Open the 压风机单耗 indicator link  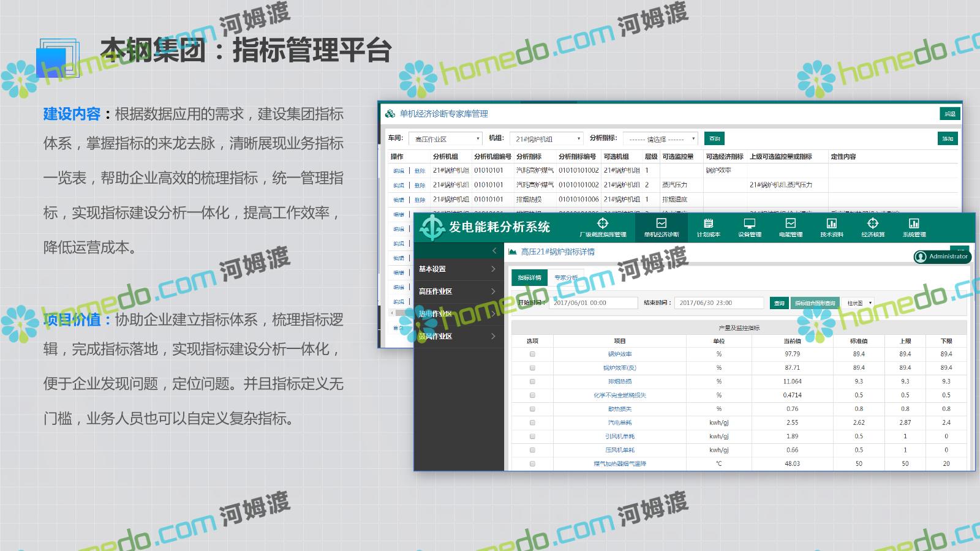point(620,450)
